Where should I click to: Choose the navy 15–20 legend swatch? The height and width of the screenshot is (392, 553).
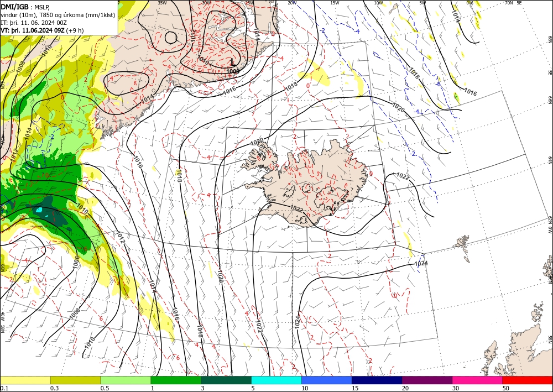coord(377,380)
